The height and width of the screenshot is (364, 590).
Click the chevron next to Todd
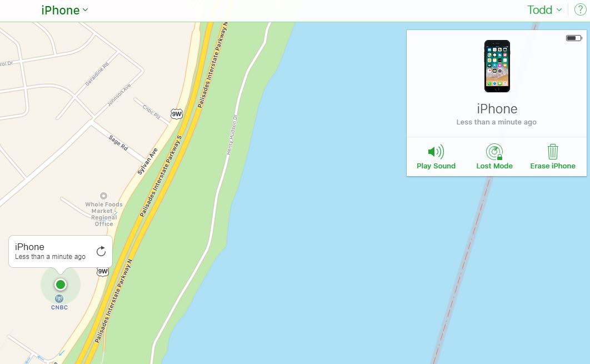coord(559,10)
